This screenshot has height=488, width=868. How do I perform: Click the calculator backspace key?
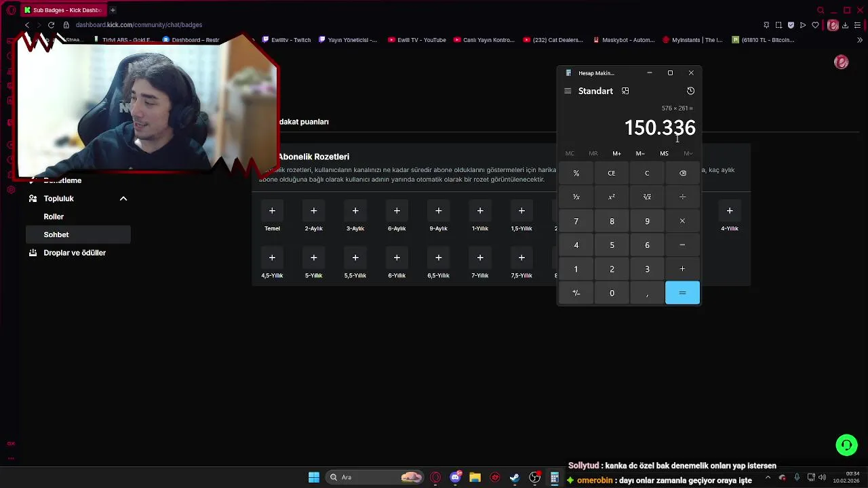point(682,173)
